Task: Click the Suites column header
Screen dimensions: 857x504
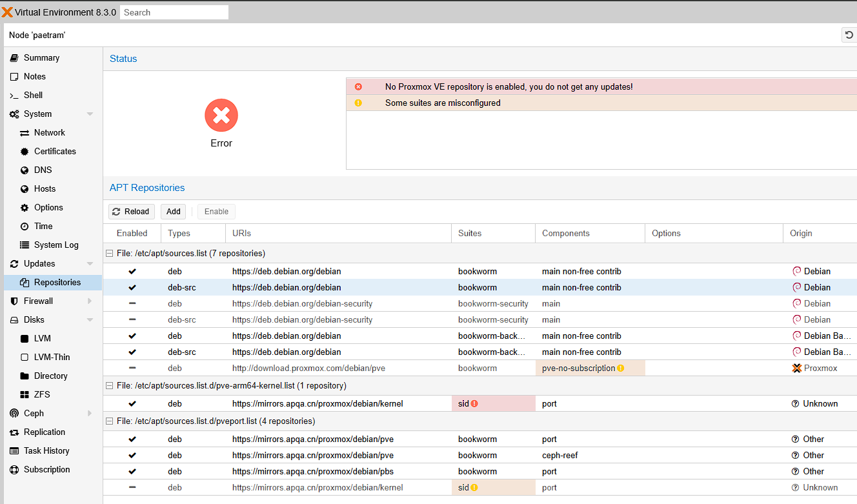Action: (x=493, y=233)
